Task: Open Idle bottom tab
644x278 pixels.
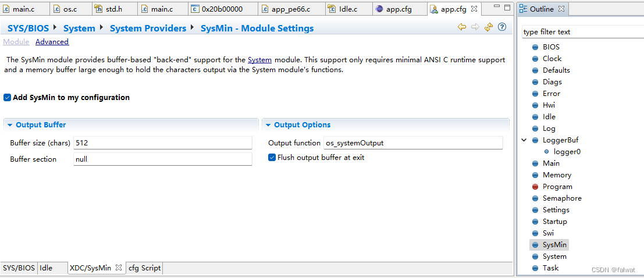Action: pyautogui.click(x=46, y=268)
